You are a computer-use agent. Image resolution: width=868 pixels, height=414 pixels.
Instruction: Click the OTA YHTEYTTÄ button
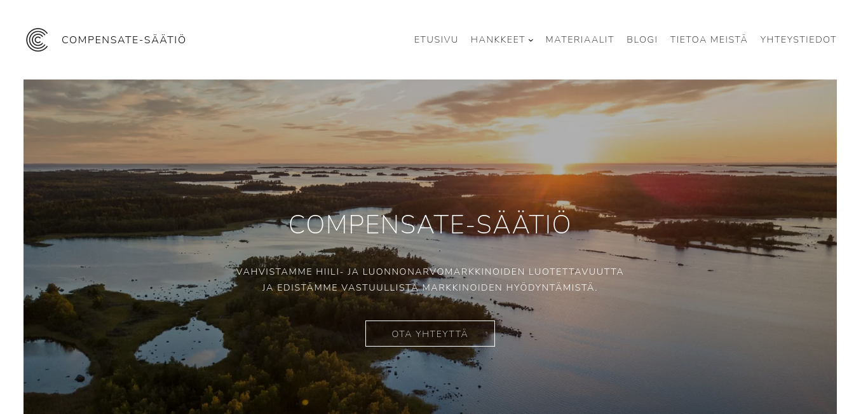click(430, 334)
